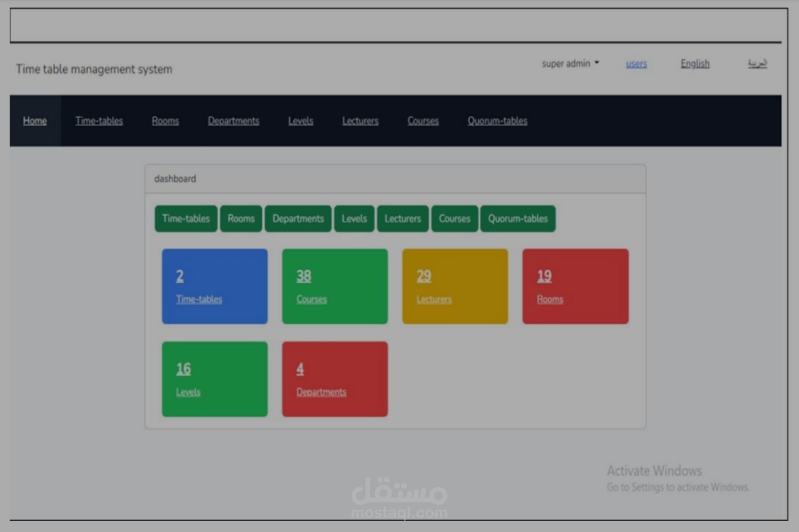Open the 38 Courses statistics card link
Viewport: 799px width, 532px height.
(311, 299)
